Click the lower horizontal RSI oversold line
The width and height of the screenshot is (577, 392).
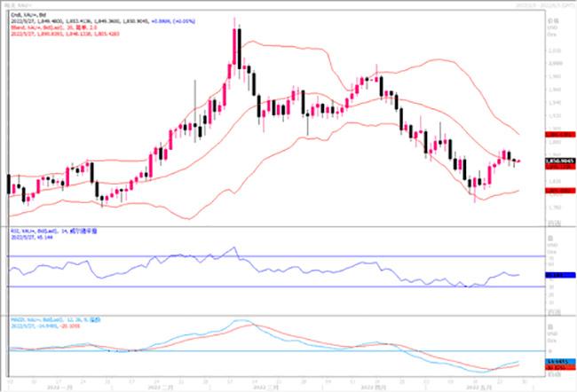pyautogui.click(x=266, y=286)
